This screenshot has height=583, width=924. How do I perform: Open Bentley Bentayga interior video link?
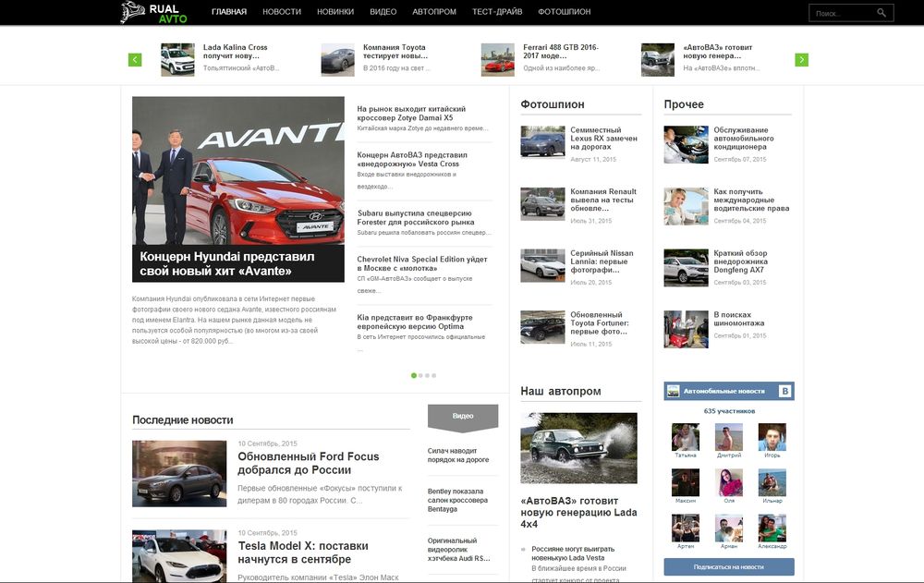coord(458,500)
